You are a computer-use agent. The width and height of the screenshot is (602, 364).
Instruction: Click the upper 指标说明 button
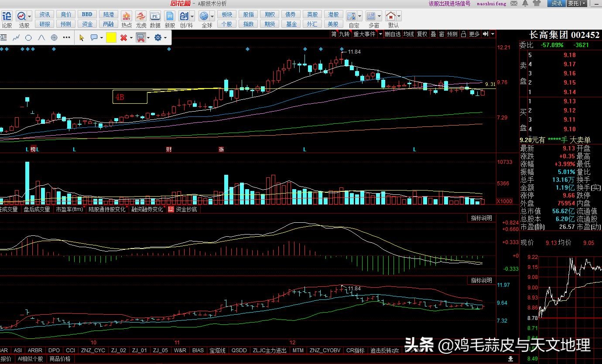coord(481,218)
